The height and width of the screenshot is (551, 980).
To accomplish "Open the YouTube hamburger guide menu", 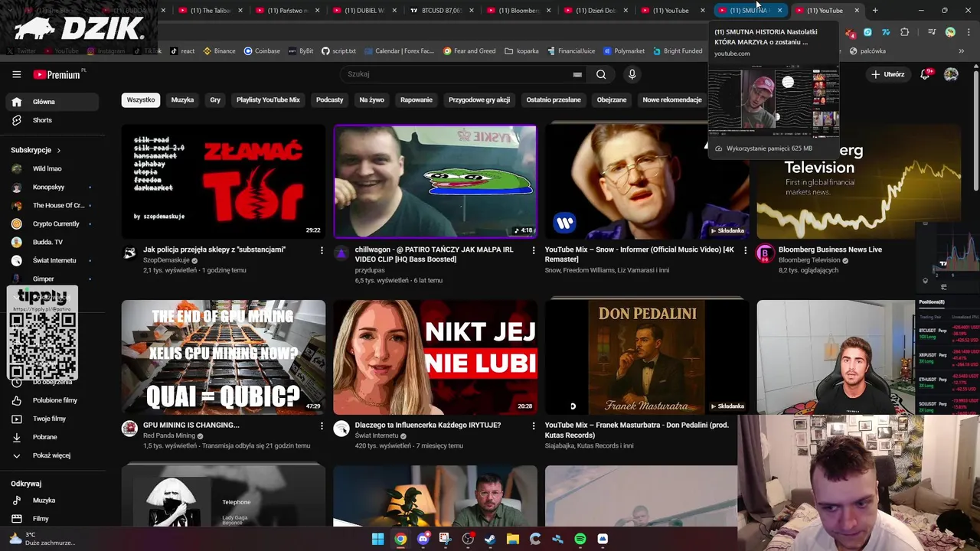I will [16, 74].
